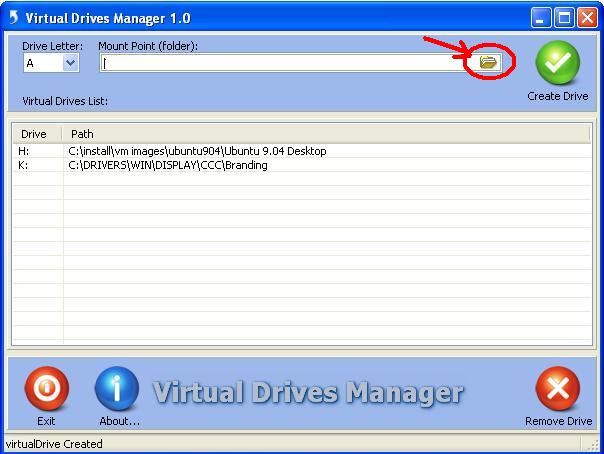Click the Drive Letter 'A' value

(30, 63)
